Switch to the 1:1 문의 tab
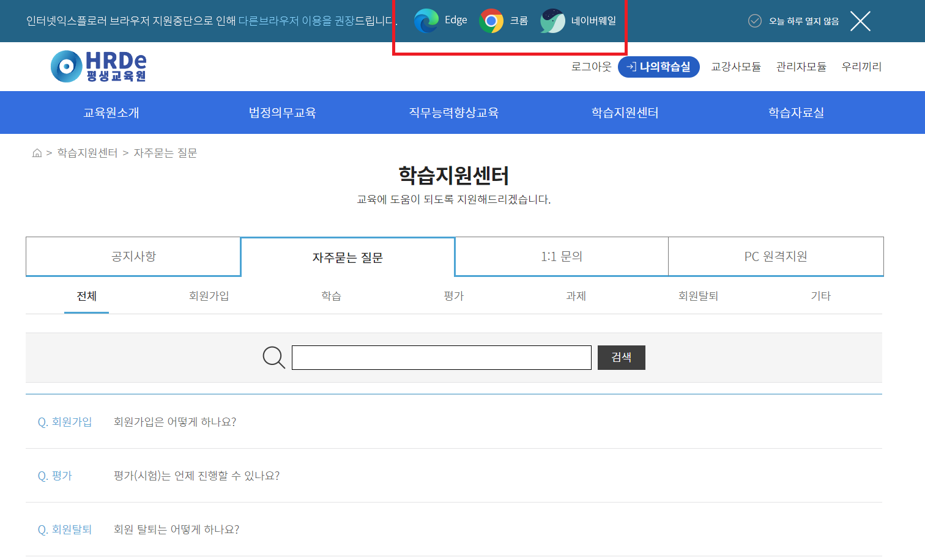This screenshot has height=560, width=925. pyautogui.click(x=561, y=256)
